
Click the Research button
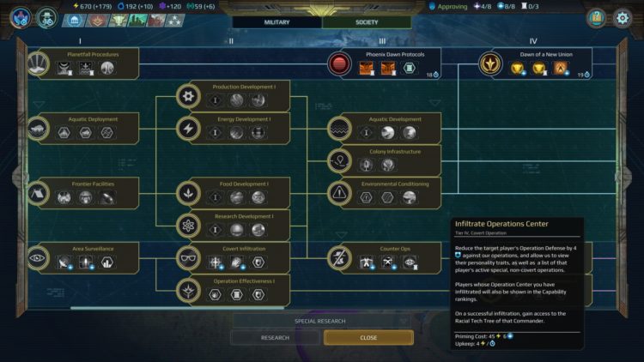[x=275, y=337]
